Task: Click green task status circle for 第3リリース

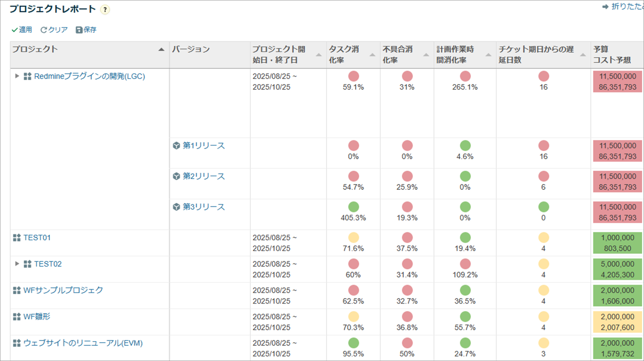Action: [354, 207]
